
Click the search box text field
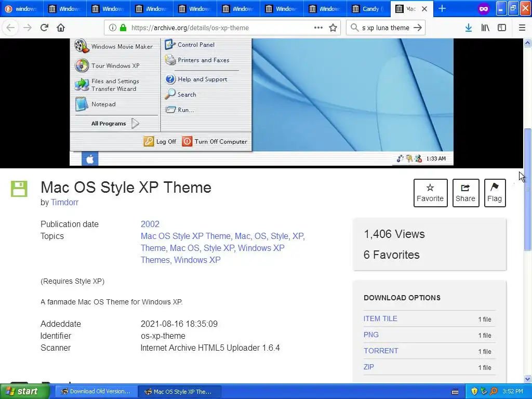pyautogui.click(x=385, y=28)
